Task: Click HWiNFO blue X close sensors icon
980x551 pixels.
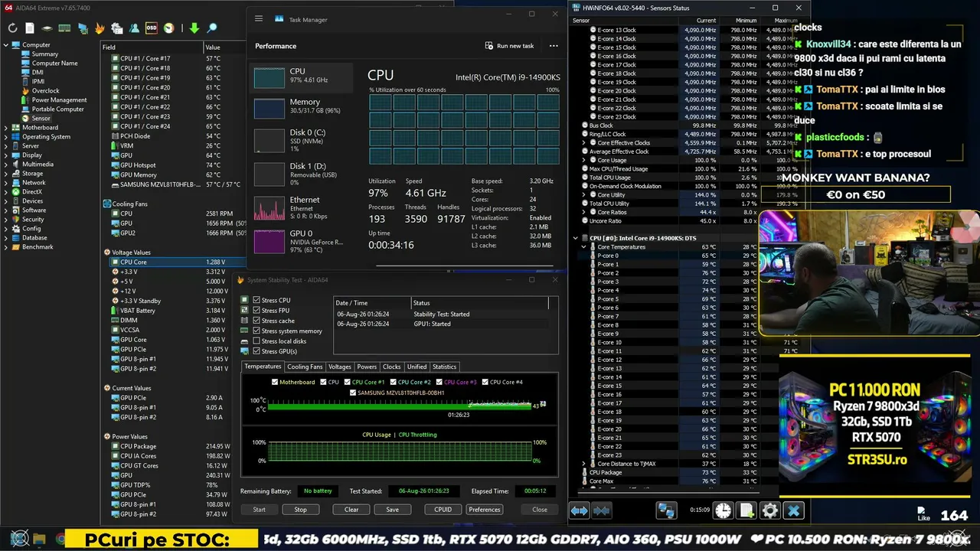Action: (x=794, y=510)
